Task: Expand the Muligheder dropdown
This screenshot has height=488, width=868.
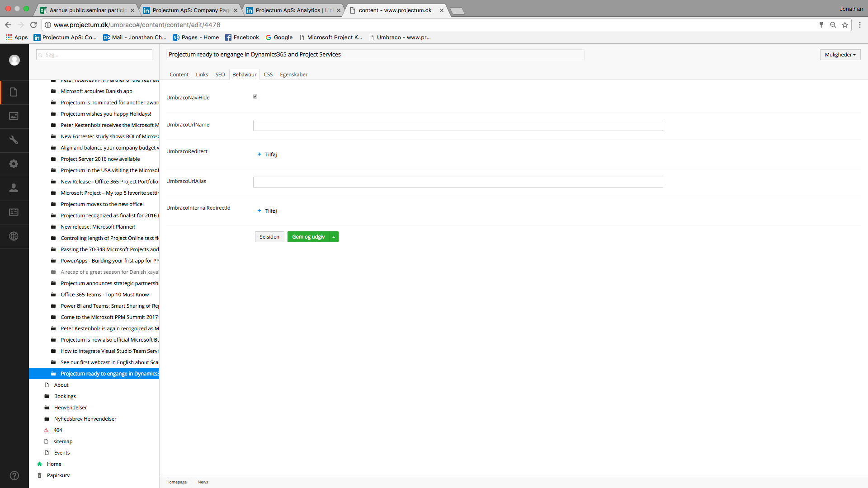Action: click(840, 55)
